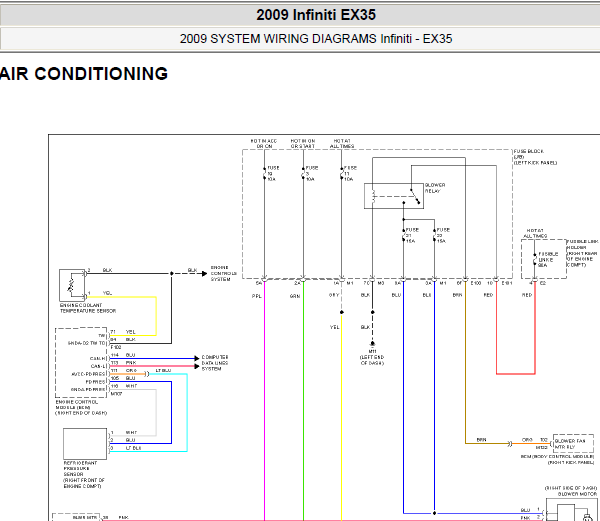Click 'HOT IN ON OR START' label

(303, 143)
